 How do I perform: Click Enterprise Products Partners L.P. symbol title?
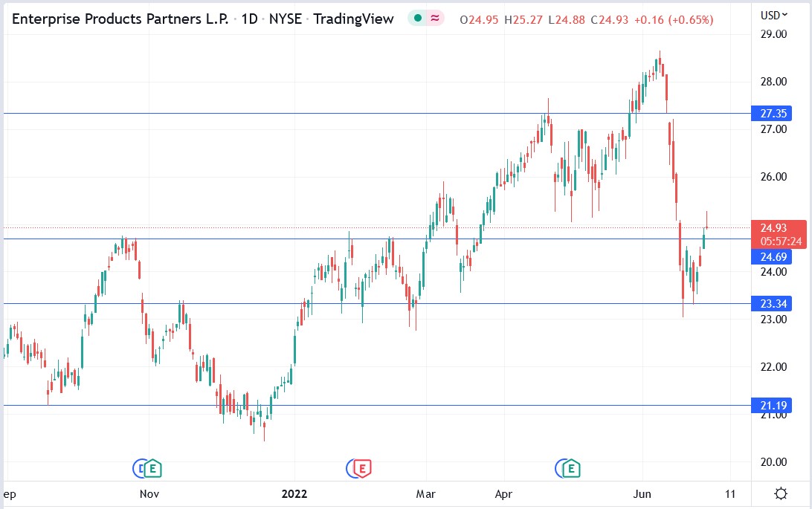[x=120, y=19]
